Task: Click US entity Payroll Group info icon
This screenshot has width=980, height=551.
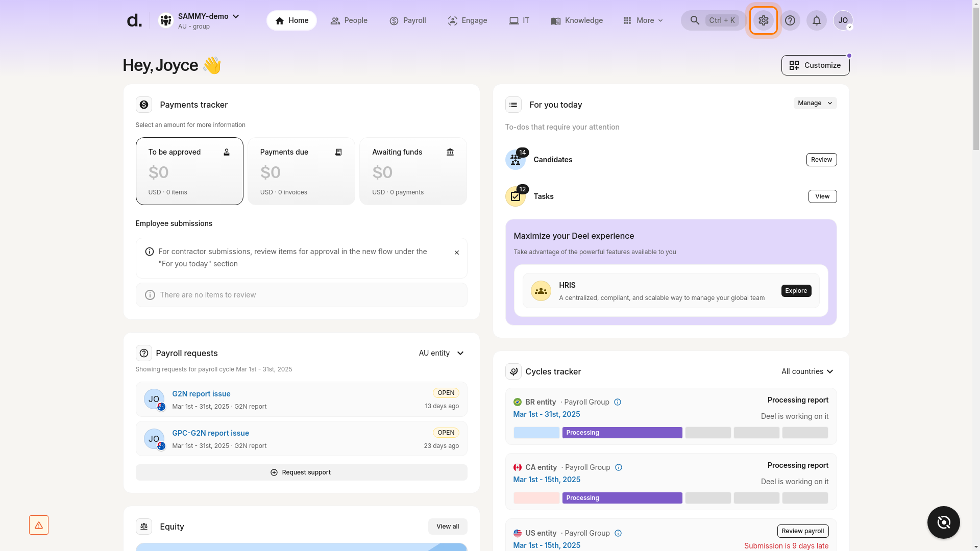Action: point(618,533)
